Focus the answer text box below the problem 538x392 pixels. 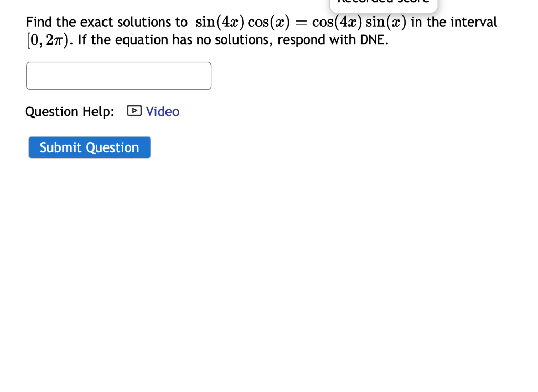coord(118,76)
